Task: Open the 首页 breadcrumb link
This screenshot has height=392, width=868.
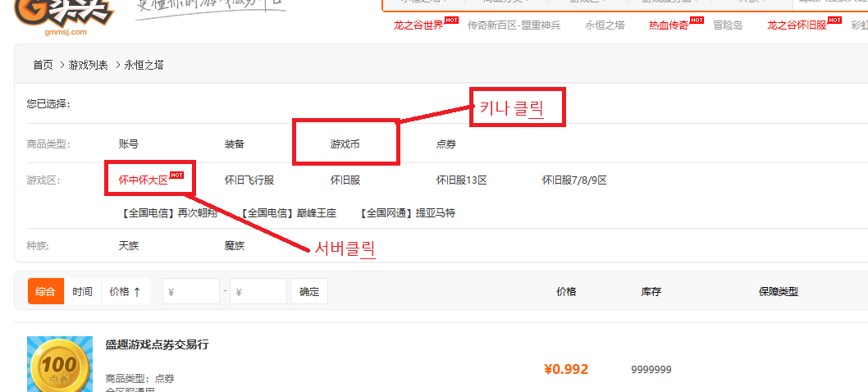Action: [43, 65]
